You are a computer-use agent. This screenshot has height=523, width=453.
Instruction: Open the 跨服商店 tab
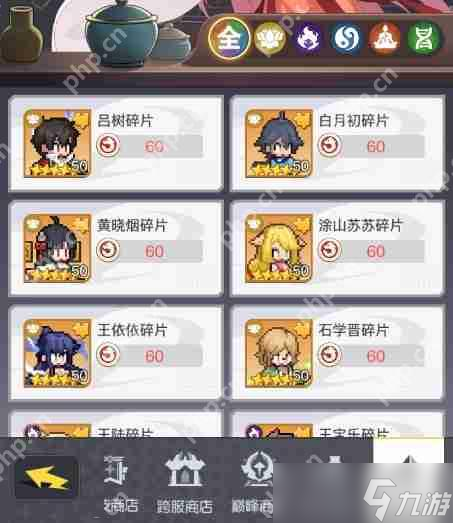pyautogui.click(x=184, y=482)
